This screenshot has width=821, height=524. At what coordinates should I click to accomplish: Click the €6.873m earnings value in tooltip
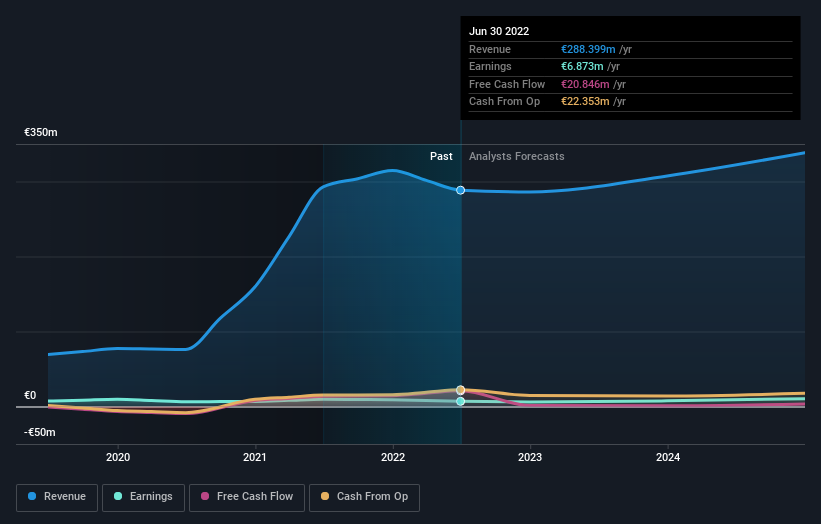(x=582, y=66)
